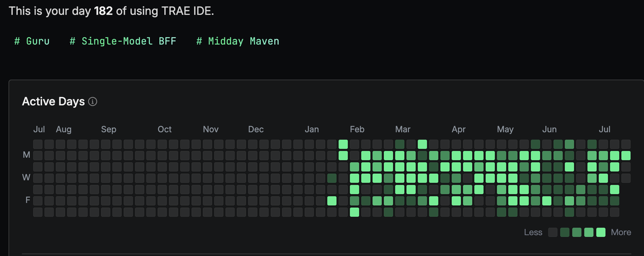This screenshot has width=644, height=256.
Task: Click the More legend label
Action: (x=621, y=232)
